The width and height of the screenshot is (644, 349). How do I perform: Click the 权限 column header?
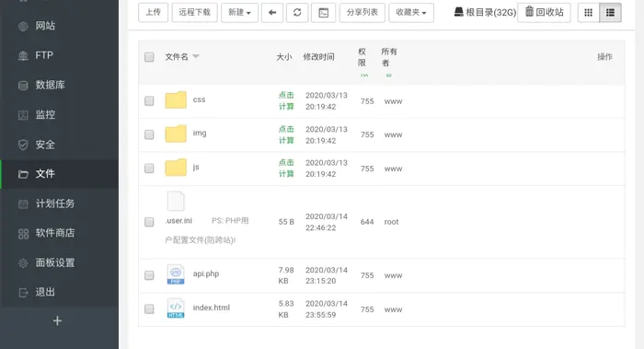pyautogui.click(x=362, y=57)
